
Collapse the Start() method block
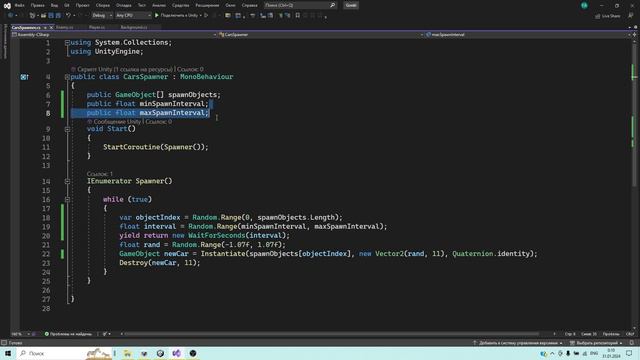click(x=67, y=129)
